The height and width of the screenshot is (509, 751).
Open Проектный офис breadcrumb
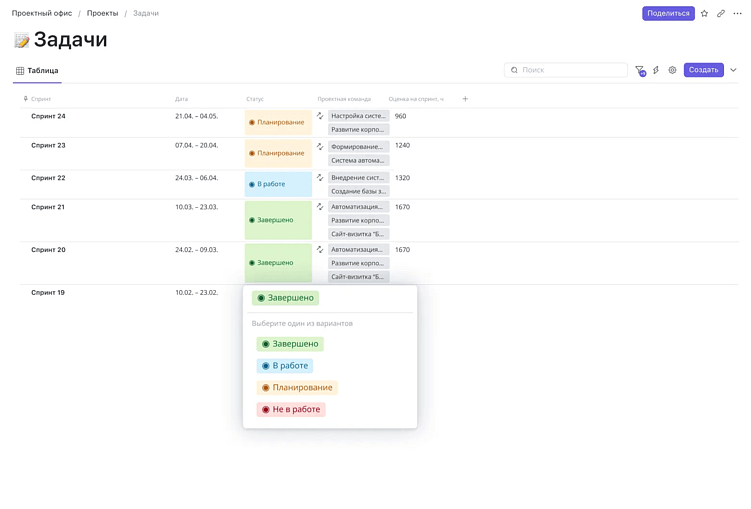[42, 13]
